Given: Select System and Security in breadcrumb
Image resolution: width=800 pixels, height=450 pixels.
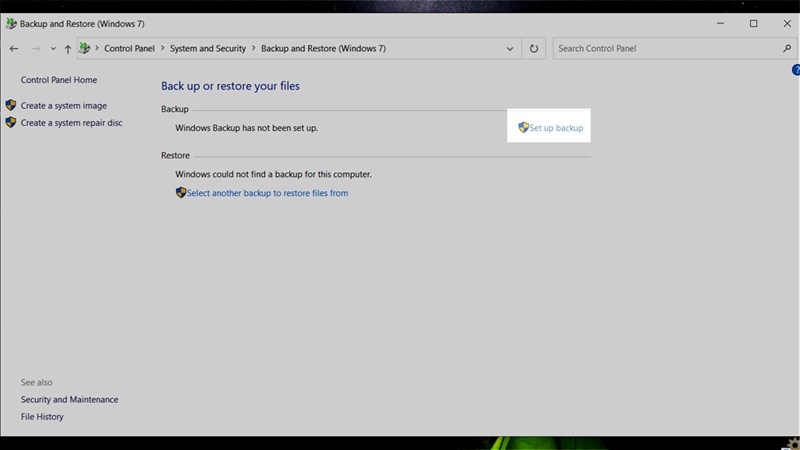Looking at the screenshot, I should pos(208,48).
